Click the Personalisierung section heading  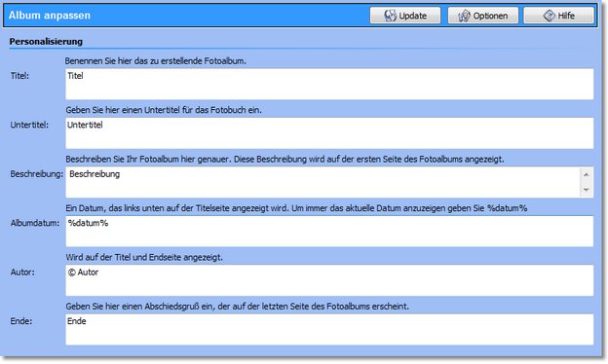(x=46, y=42)
